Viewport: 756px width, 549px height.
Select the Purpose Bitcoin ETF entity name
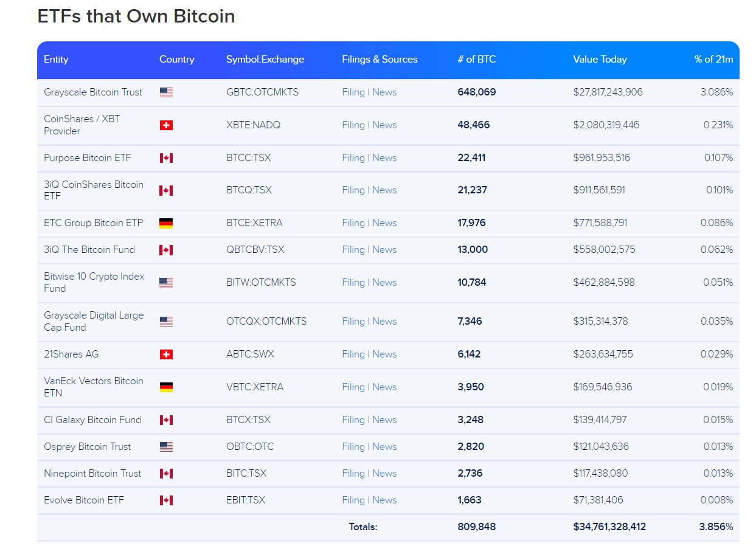(88, 158)
